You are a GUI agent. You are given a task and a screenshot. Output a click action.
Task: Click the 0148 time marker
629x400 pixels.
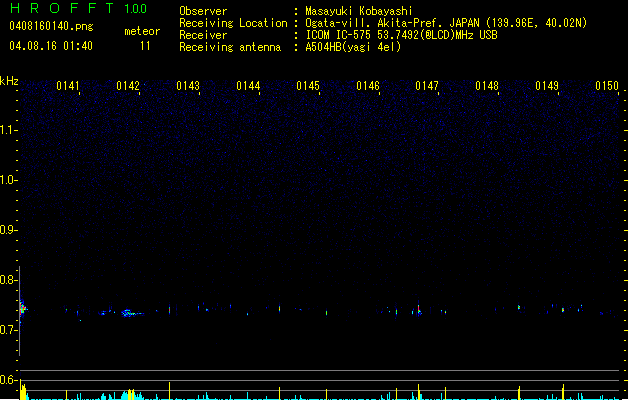[487, 86]
